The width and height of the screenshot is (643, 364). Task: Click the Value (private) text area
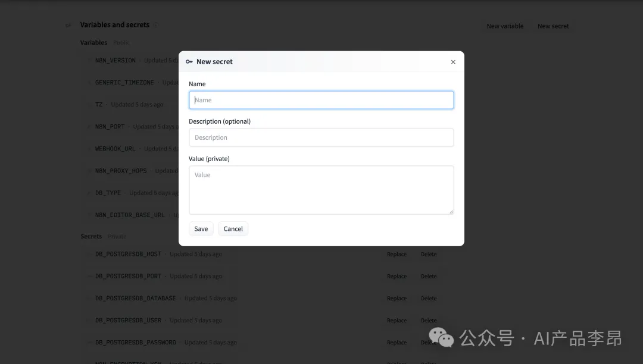pos(321,190)
